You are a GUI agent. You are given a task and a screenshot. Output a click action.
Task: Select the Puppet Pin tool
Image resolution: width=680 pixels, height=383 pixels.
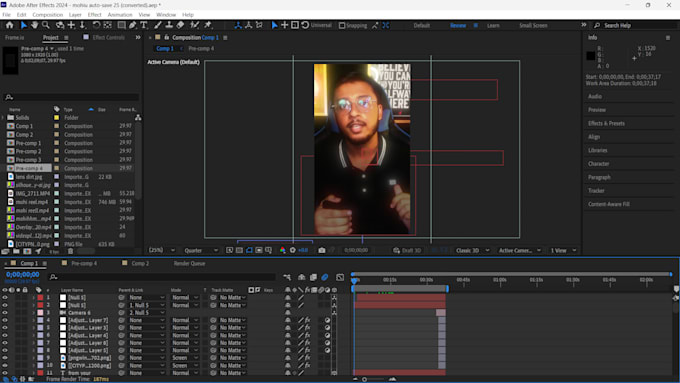point(208,26)
